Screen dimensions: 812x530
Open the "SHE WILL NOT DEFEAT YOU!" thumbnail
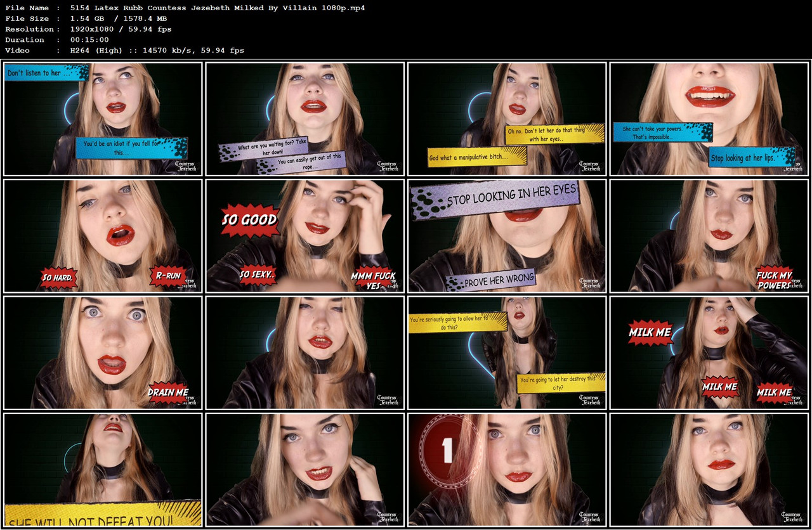(103, 470)
